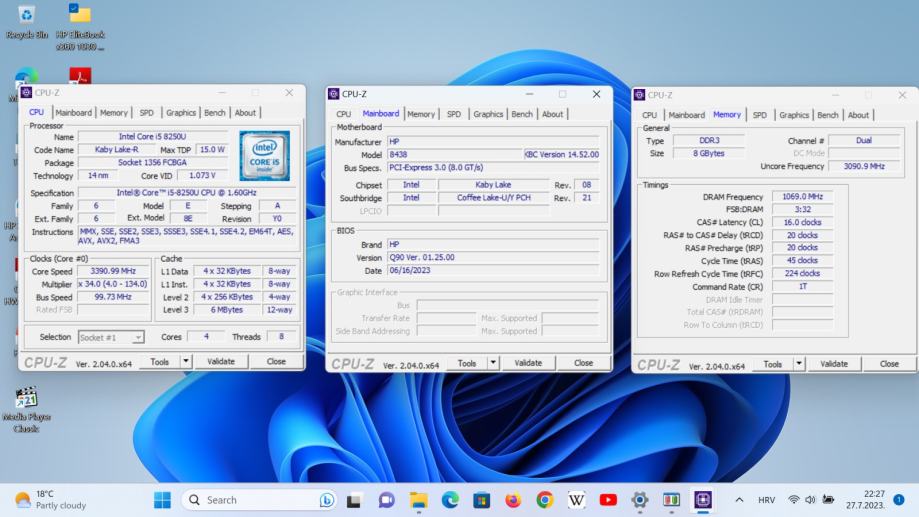Open Graphics tab in the rightmost CPU-Z window
The width and height of the screenshot is (919, 517).
(794, 115)
